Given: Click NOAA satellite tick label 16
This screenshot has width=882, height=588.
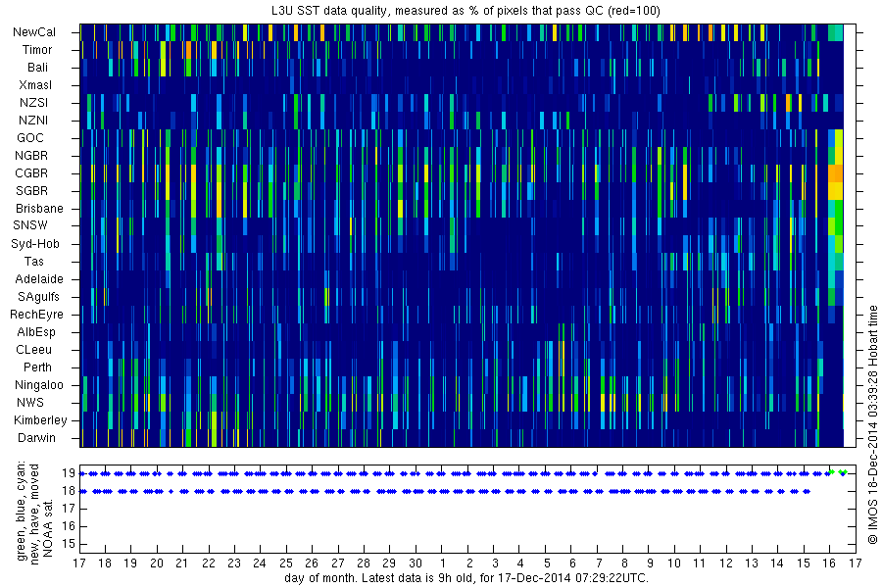Looking at the screenshot, I should click(69, 526).
